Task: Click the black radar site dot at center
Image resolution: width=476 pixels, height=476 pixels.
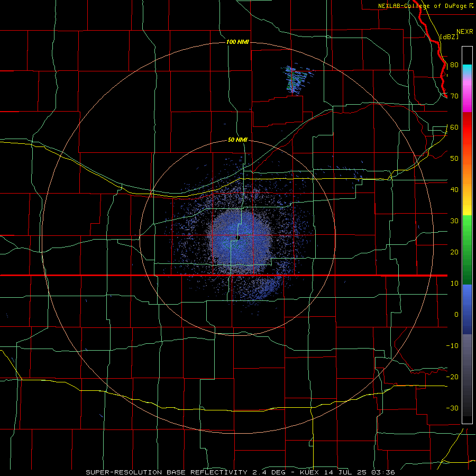Action: pos(239,237)
